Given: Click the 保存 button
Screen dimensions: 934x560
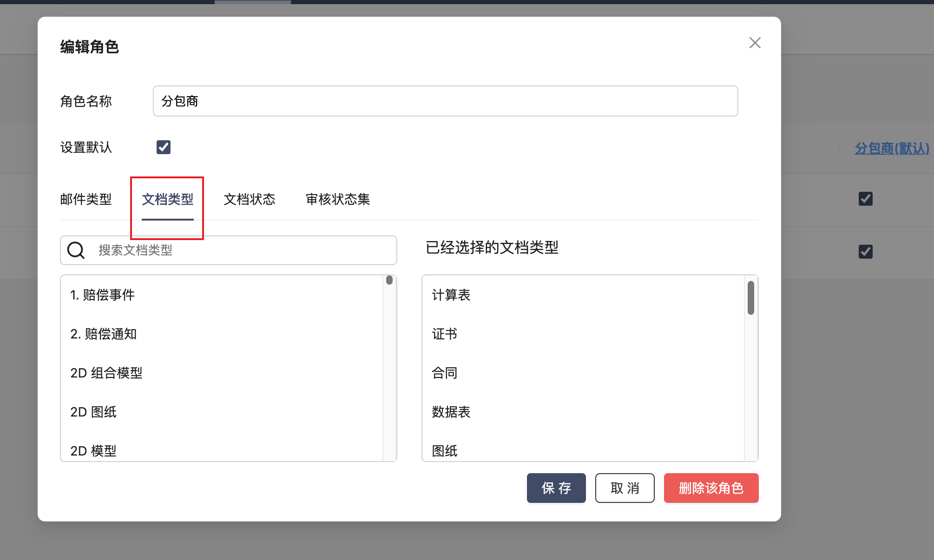Looking at the screenshot, I should pos(556,488).
